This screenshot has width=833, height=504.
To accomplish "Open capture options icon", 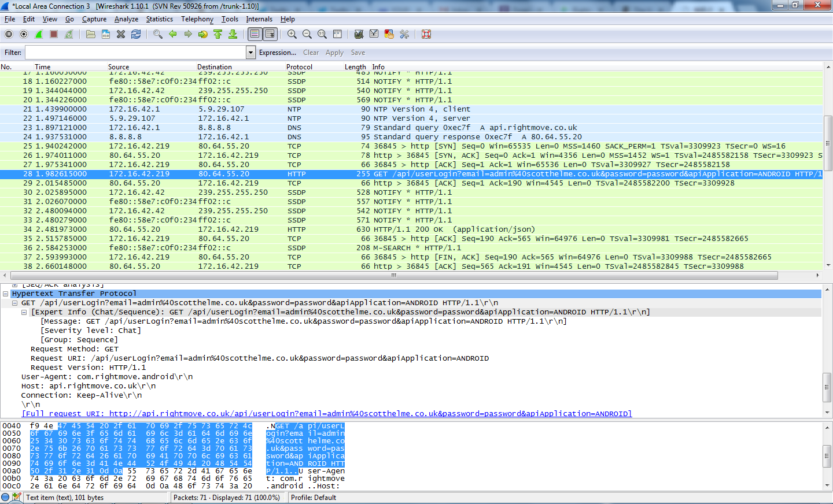I will (24, 35).
